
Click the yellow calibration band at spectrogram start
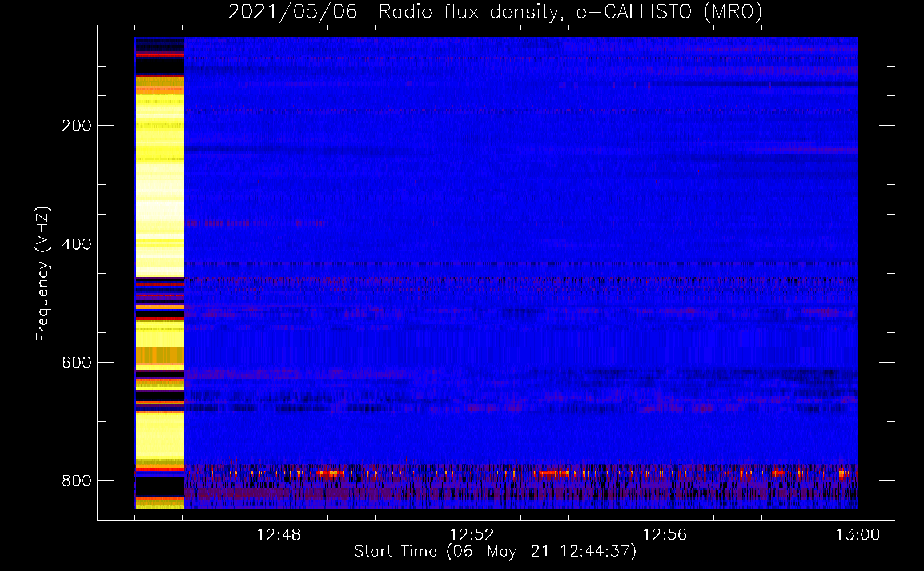click(x=159, y=273)
